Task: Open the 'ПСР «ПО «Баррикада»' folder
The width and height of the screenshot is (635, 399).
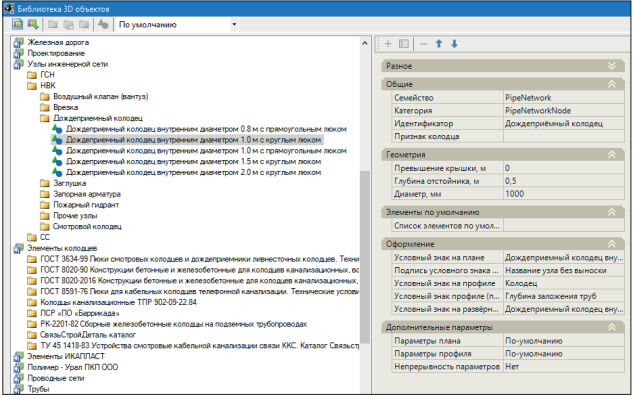Action: click(x=79, y=314)
